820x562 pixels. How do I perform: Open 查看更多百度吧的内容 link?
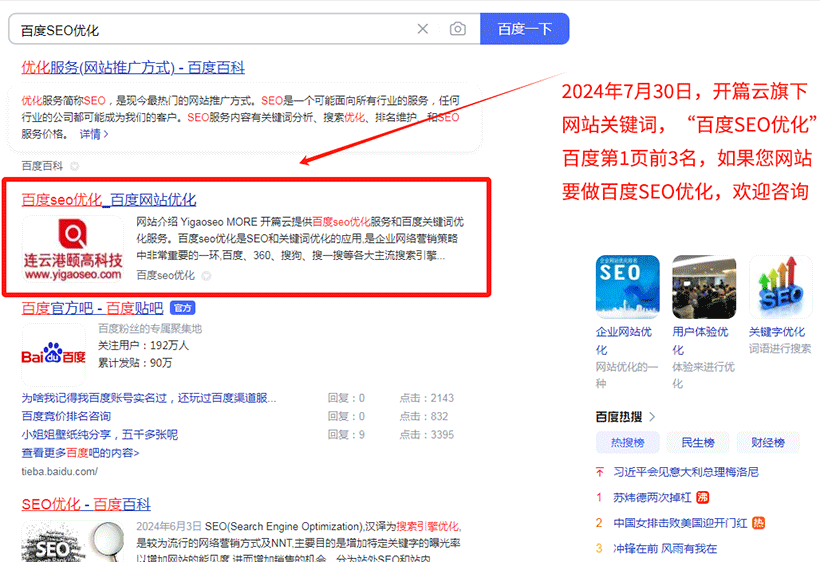coord(80,453)
